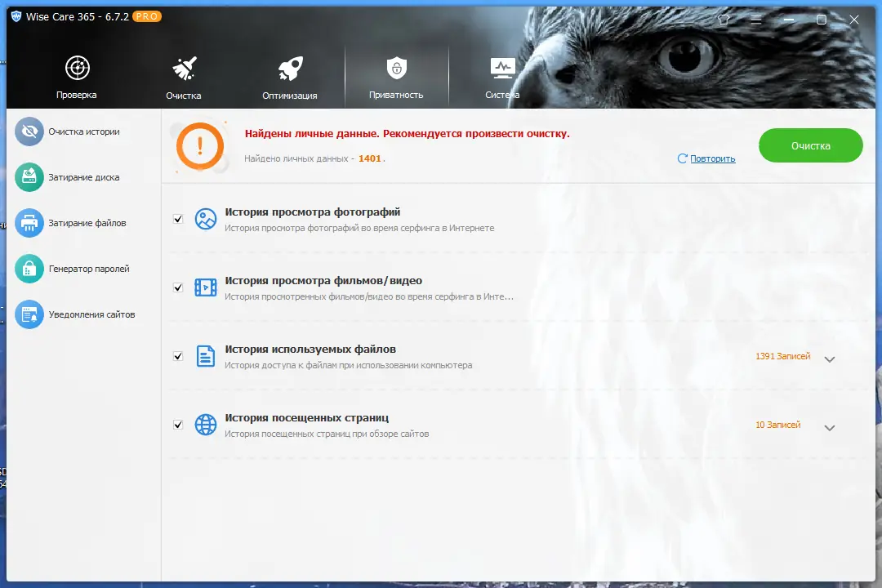Click the 1391 Записей count
Viewport: 882px width, 588px height.
(783, 356)
